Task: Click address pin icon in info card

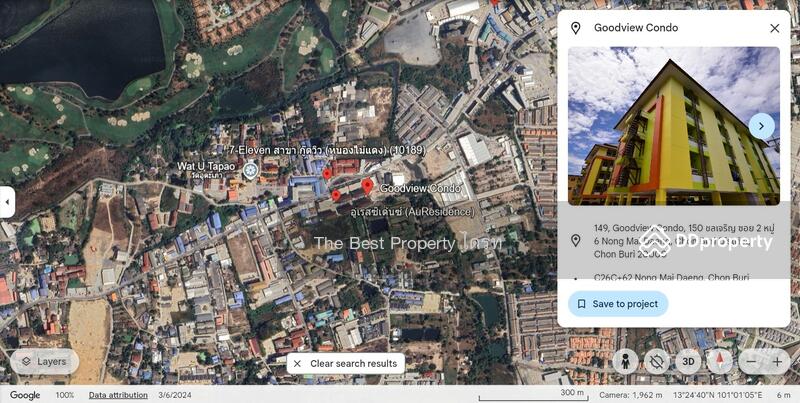Action: 576,240
